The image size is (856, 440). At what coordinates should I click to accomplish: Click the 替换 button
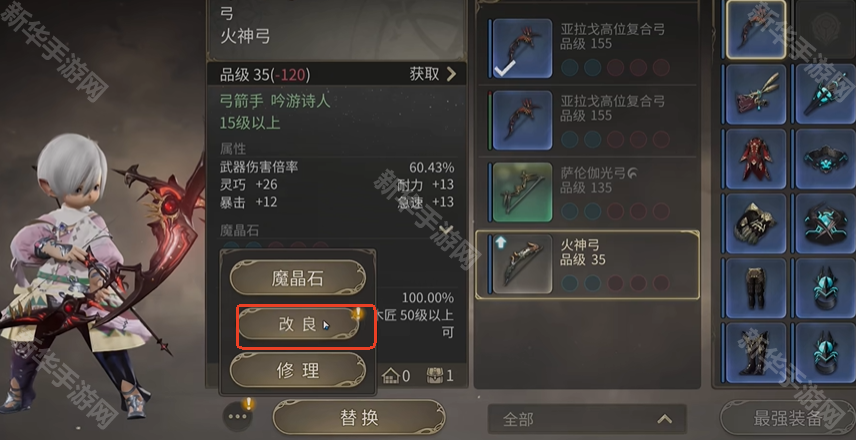coord(359,418)
